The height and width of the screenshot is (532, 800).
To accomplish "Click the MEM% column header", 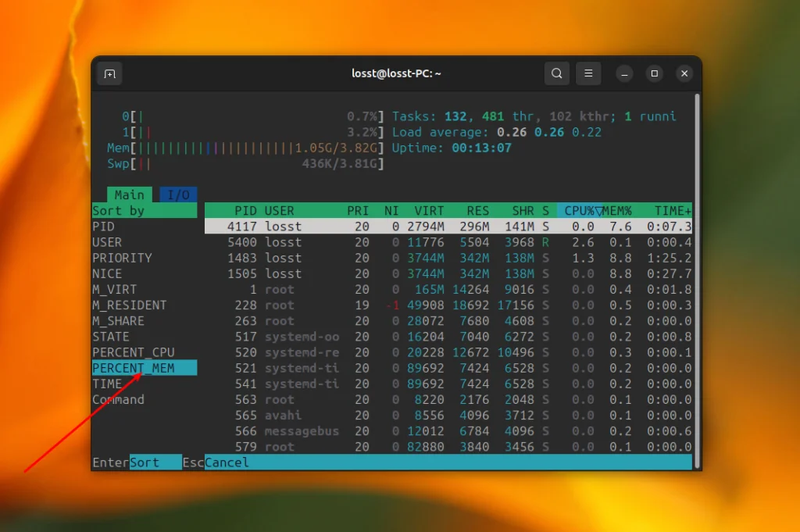I will point(616,211).
